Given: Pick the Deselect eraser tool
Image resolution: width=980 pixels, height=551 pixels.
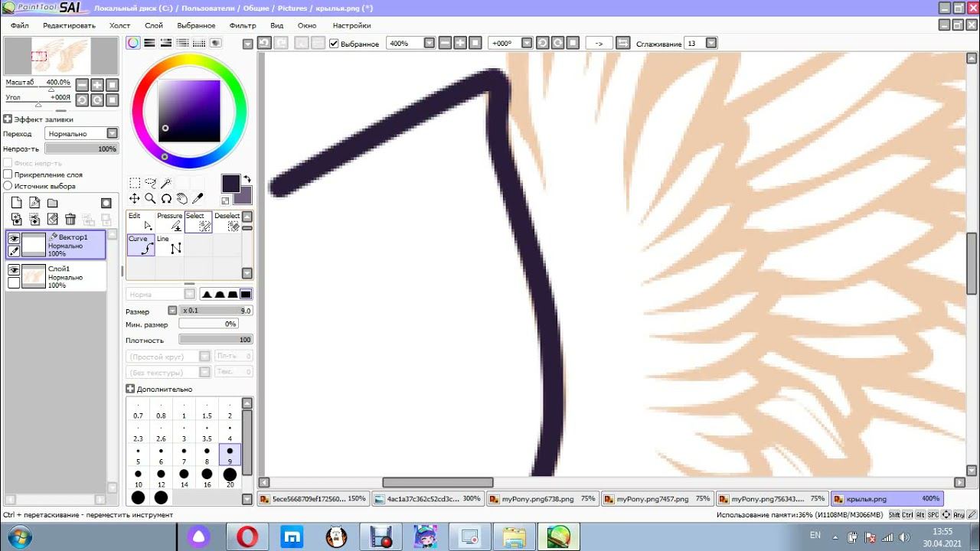Looking at the screenshot, I should pyautogui.click(x=227, y=222).
